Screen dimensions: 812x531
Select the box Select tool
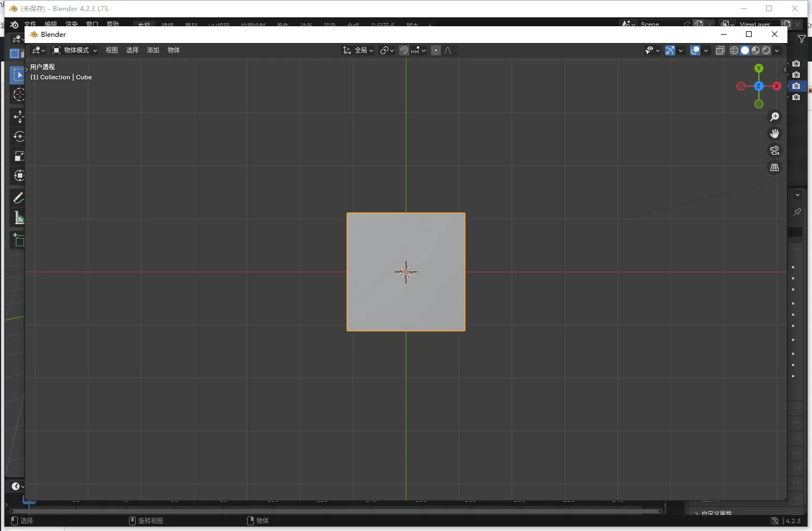tap(18, 75)
